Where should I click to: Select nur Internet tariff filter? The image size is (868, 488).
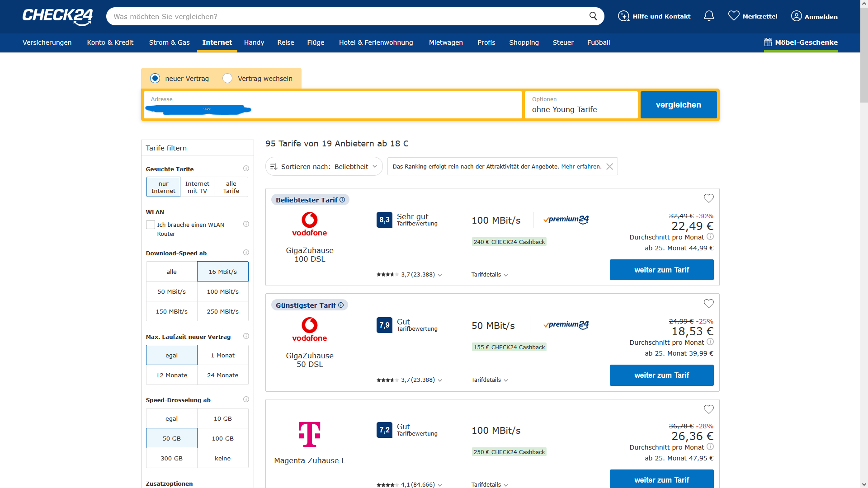[163, 187]
